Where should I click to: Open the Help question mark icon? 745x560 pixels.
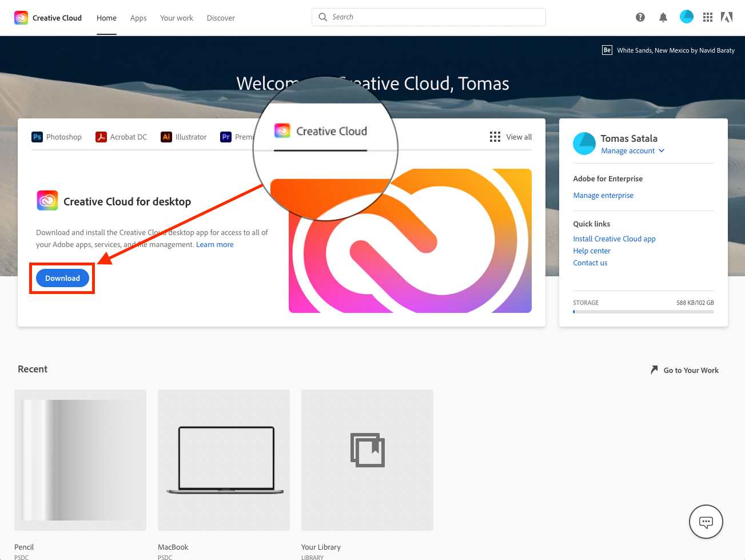(x=640, y=17)
